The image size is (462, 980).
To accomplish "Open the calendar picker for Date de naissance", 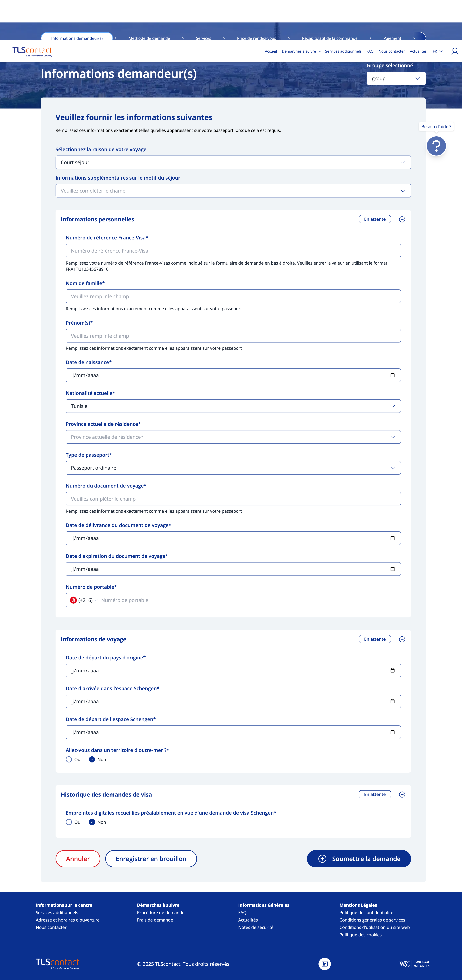I will 393,375.
